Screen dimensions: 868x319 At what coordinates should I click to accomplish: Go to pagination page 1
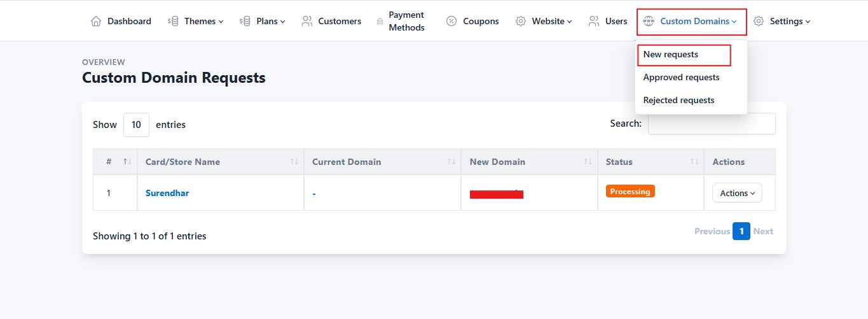point(741,231)
